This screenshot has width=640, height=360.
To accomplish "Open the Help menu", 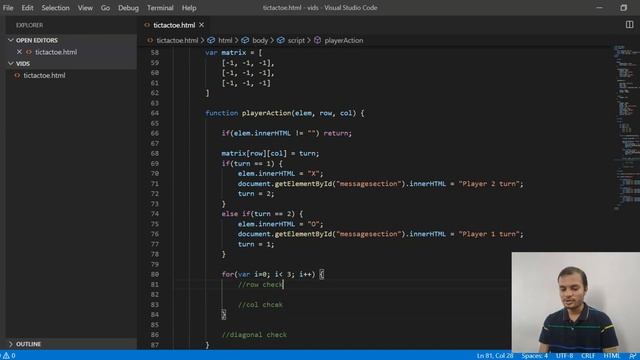I will (189, 8).
